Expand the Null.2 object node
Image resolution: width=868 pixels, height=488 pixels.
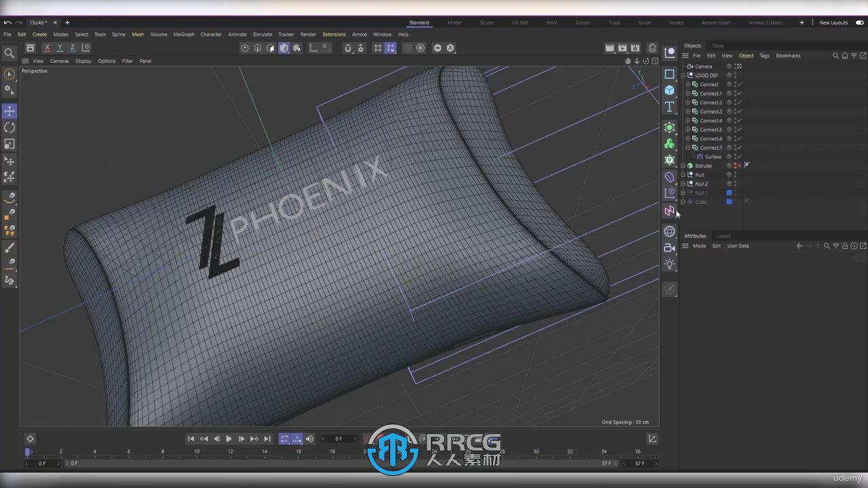coord(683,184)
